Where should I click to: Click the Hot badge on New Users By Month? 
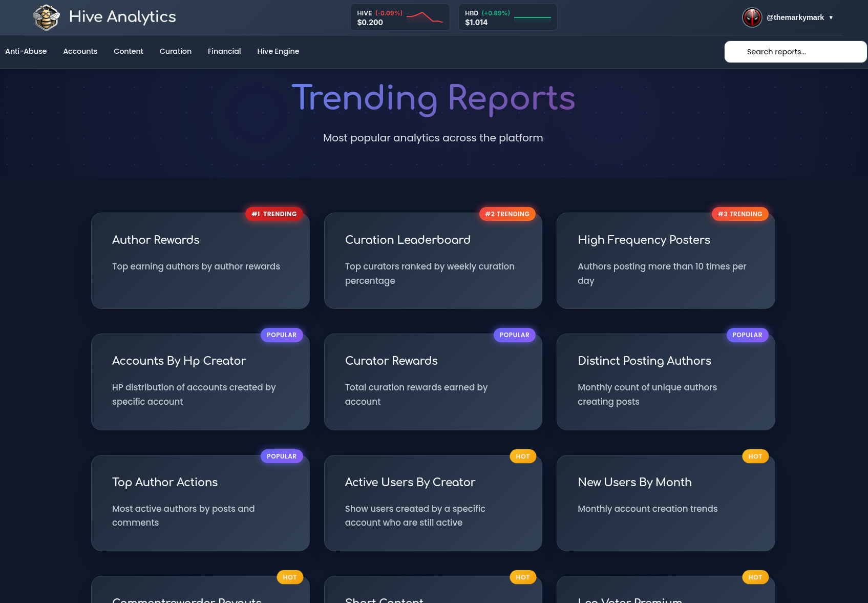755,456
